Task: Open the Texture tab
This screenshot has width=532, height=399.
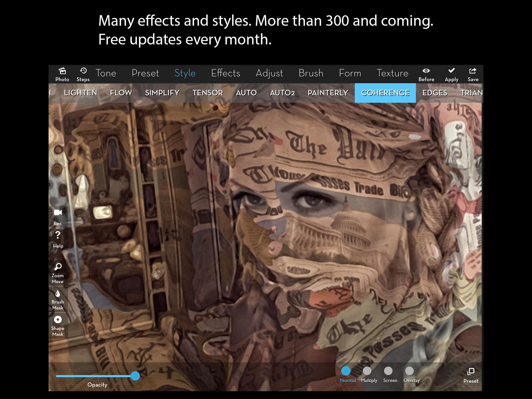Action: click(392, 73)
